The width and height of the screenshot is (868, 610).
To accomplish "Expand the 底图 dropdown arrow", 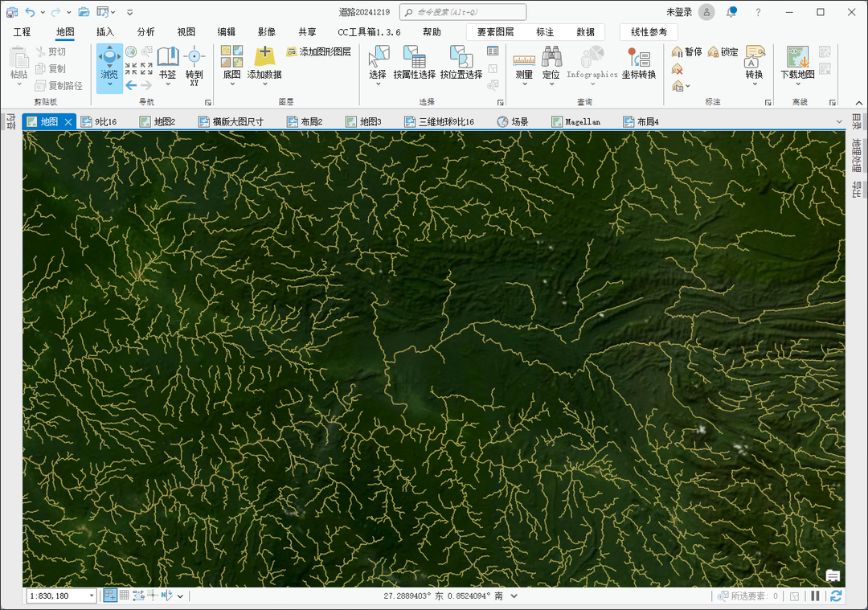I will click(x=232, y=84).
